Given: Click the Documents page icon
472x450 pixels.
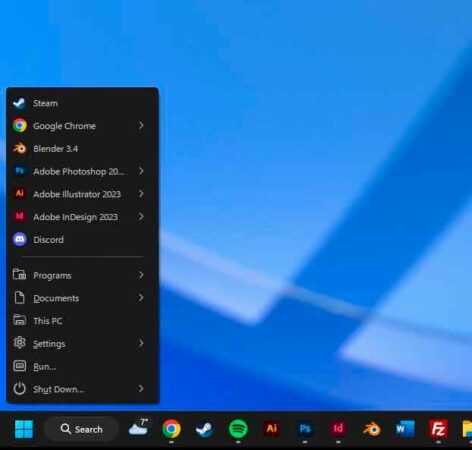Looking at the screenshot, I should 19,298.
